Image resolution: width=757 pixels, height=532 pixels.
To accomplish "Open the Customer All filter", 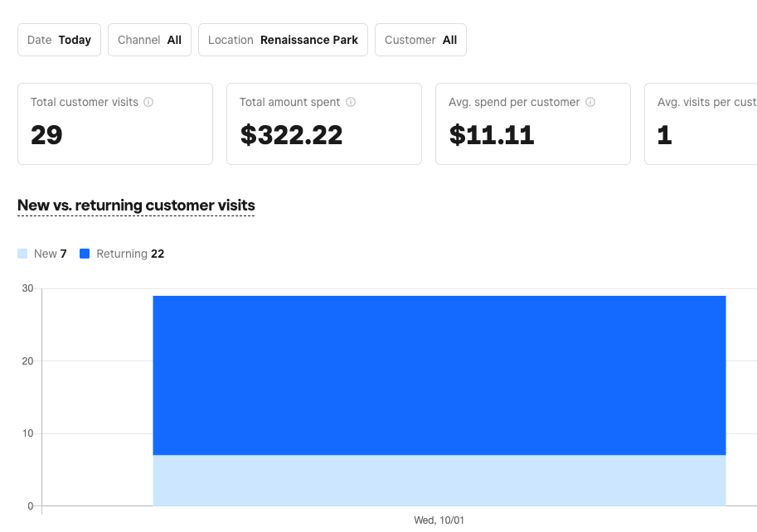I will 420,40.
